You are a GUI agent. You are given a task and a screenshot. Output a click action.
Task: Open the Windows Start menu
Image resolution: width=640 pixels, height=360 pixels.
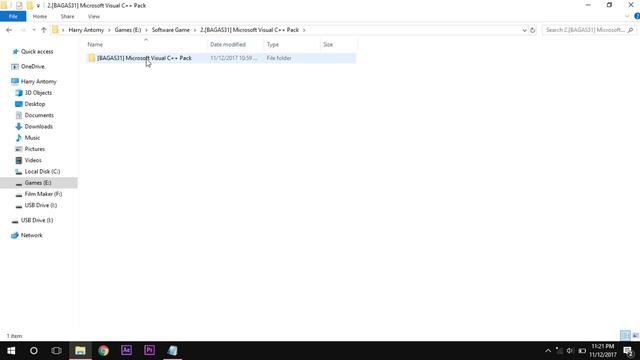point(11,351)
